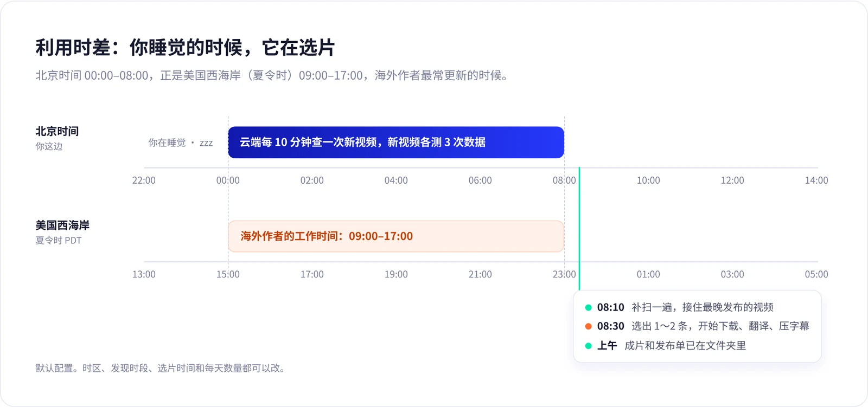Click the text "选出 1～2 条，开始下载、翻译、压字幕"

tap(720, 326)
